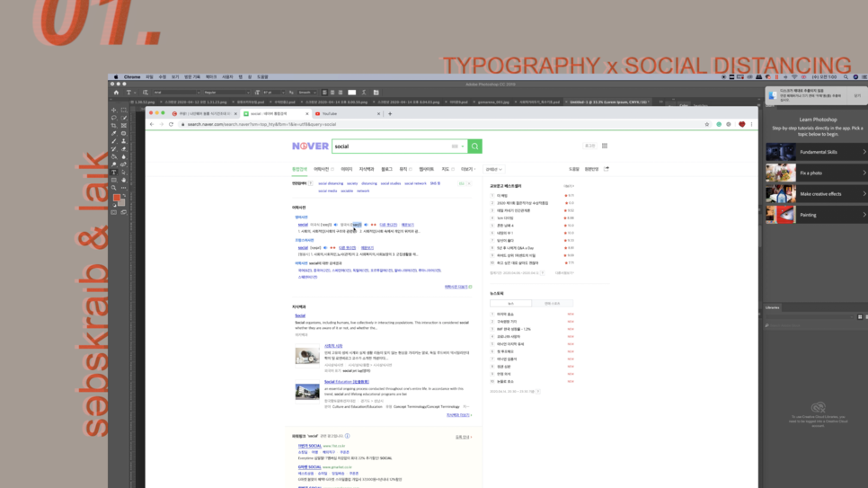Image resolution: width=868 pixels, height=488 pixels.
Task: Select the Crop tool
Action: click(x=113, y=126)
